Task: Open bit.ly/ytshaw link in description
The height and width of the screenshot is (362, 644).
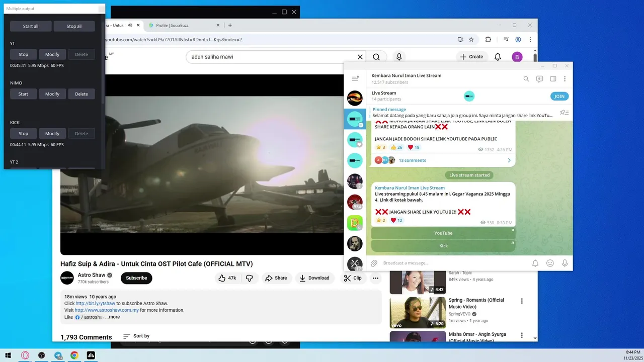Action: 95,304
